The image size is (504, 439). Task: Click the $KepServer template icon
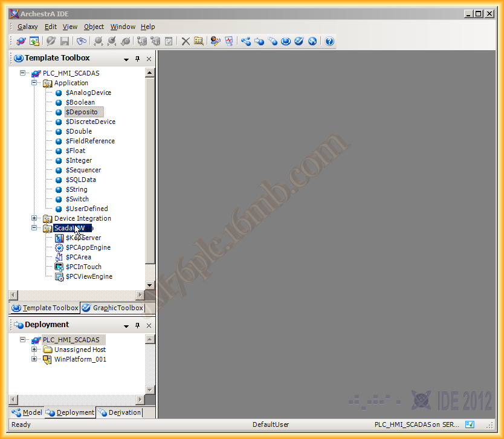59,238
